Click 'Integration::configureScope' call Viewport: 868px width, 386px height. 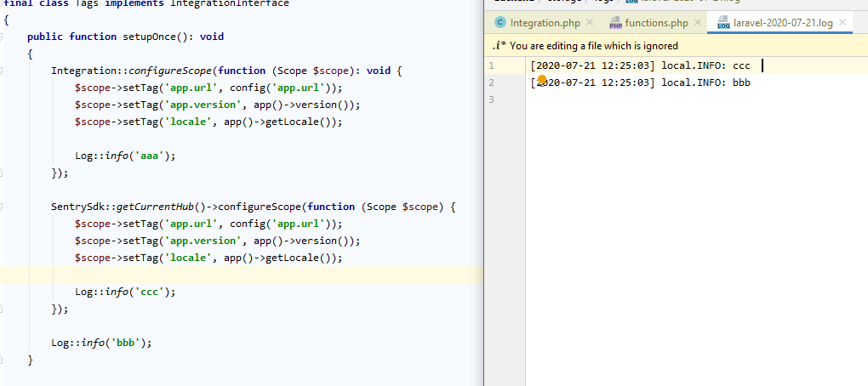click(x=131, y=71)
